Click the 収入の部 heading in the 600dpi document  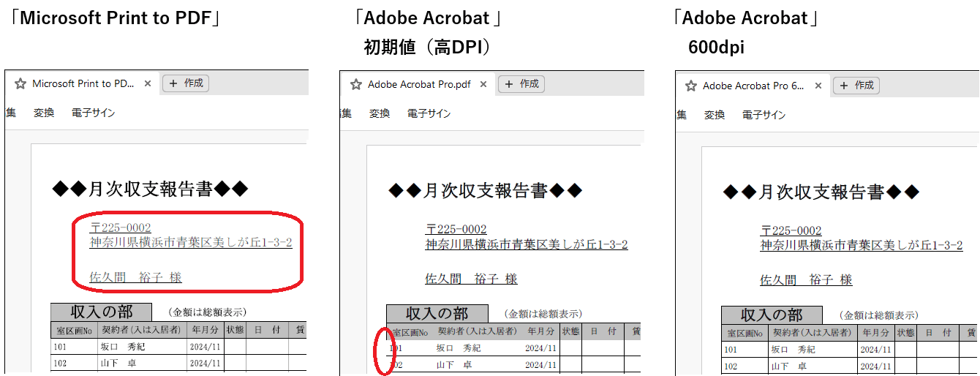pos(772,315)
